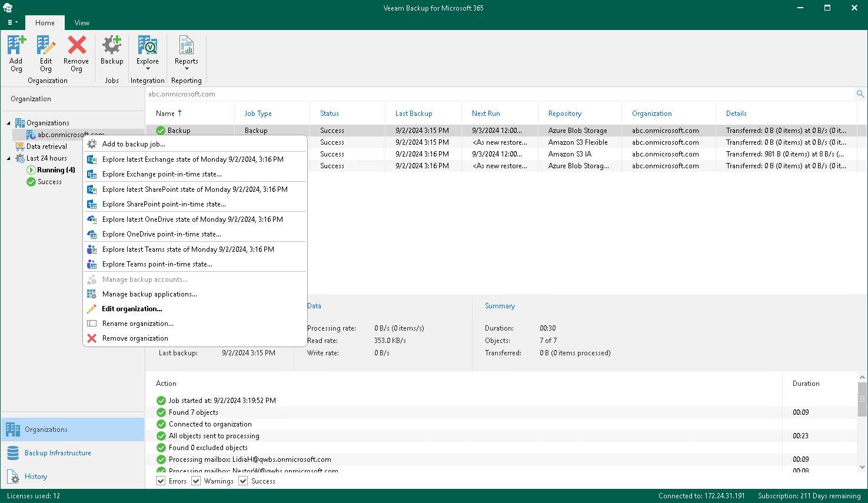Switch to the View ribbon tab
The image size is (868, 503).
pyautogui.click(x=82, y=23)
